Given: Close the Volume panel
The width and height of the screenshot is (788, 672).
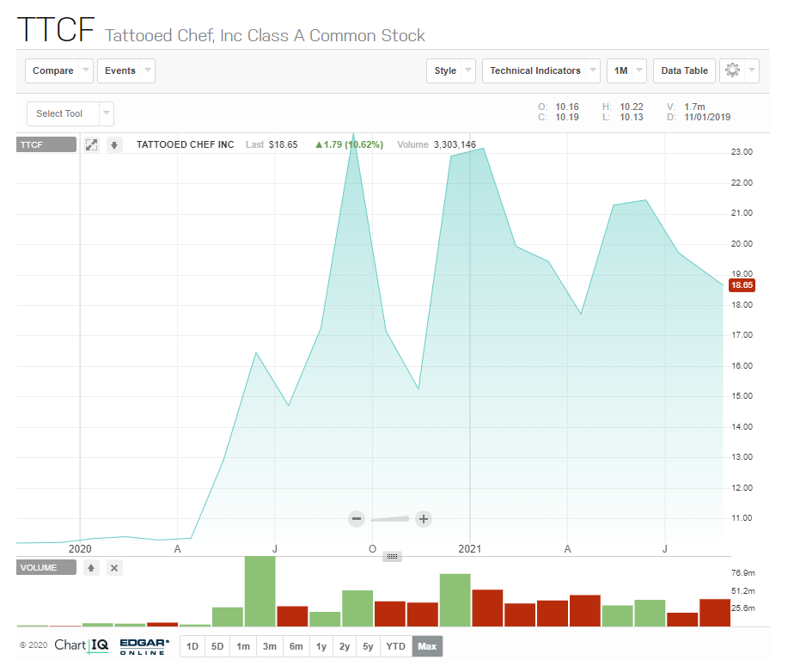Looking at the screenshot, I should coord(114,568).
